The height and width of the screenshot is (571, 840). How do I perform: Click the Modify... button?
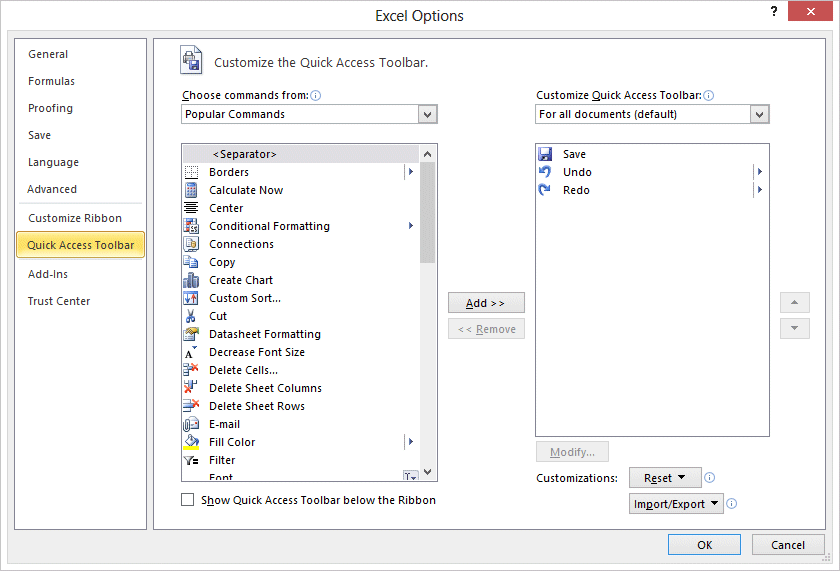coord(572,452)
